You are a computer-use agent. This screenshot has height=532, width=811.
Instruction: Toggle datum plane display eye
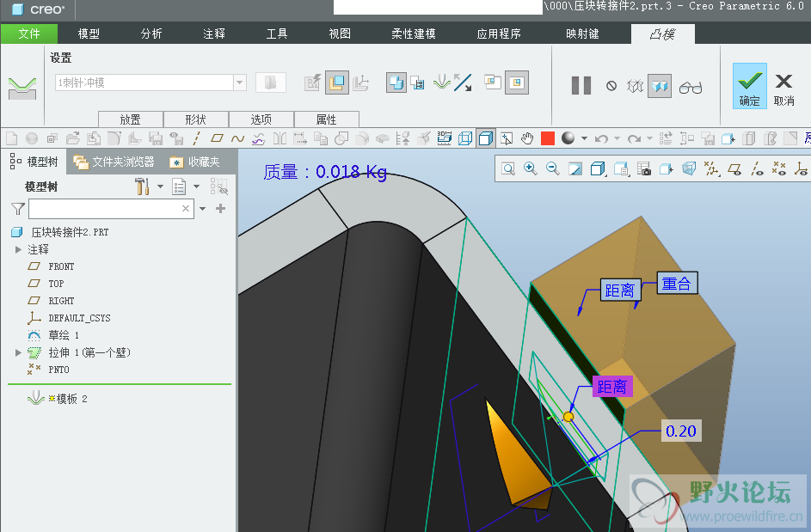(x=734, y=168)
